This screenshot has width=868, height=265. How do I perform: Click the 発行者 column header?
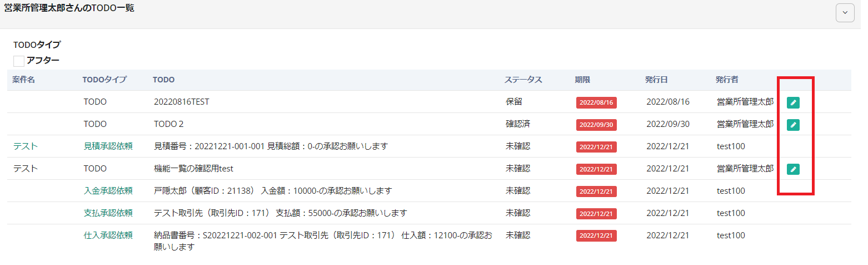[727, 80]
